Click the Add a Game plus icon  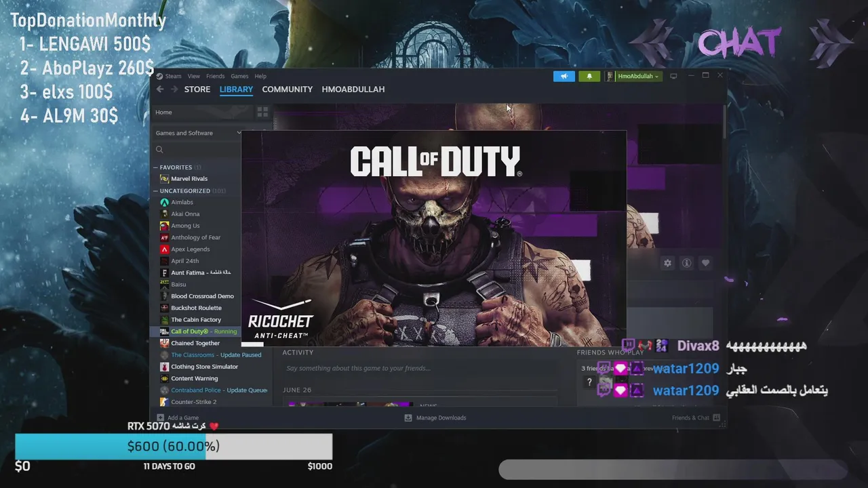[160, 418]
